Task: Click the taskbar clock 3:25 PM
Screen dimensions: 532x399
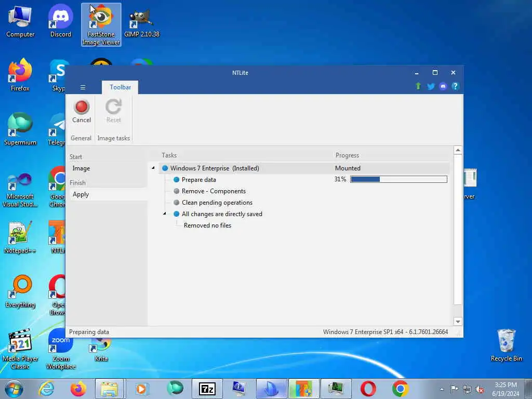Action: 506,389
